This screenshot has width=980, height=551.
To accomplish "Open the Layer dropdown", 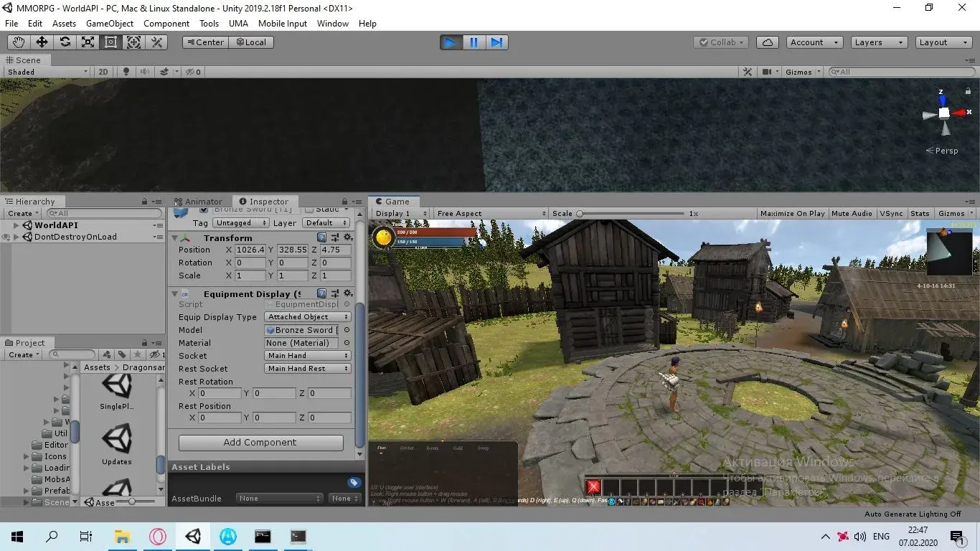I will pos(326,223).
